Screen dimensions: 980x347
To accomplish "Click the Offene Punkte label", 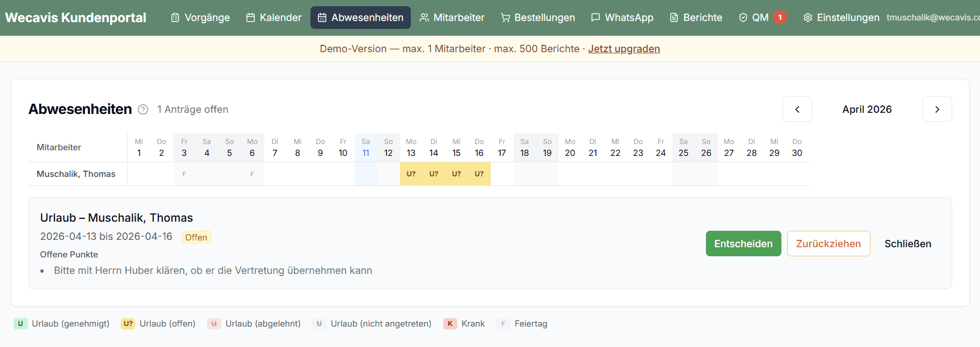I will [69, 255].
